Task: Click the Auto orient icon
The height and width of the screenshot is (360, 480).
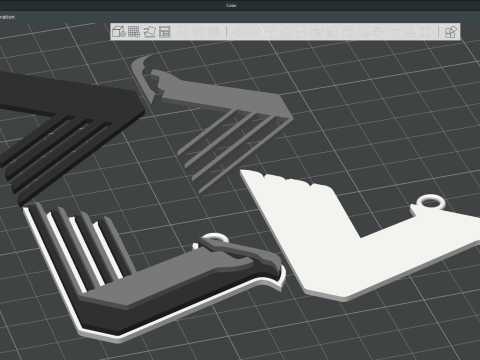Action: click(149, 32)
